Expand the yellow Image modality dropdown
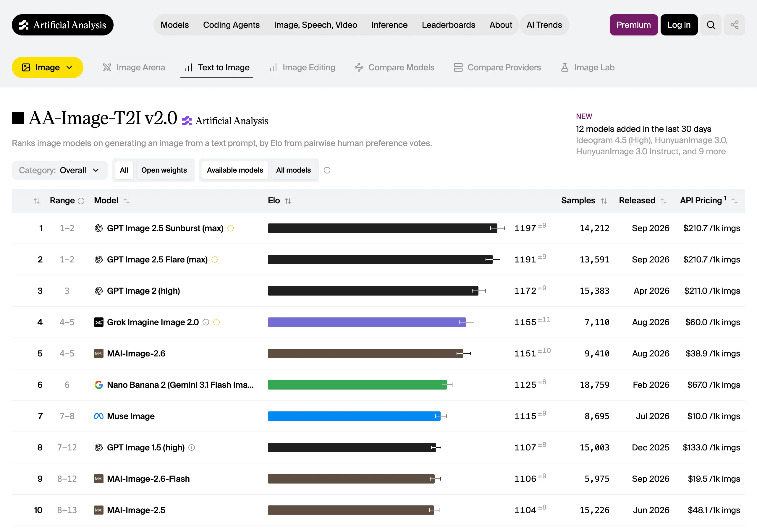 pos(48,67)
